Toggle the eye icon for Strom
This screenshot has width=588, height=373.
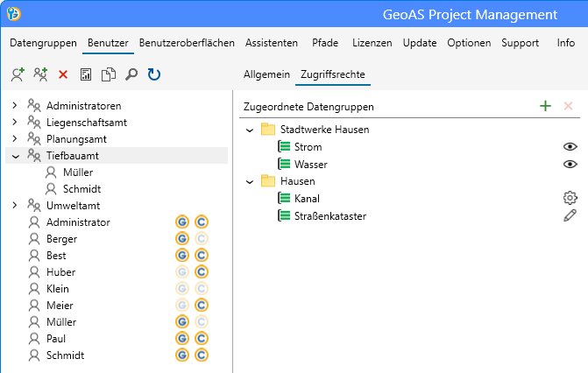[570, 147]
